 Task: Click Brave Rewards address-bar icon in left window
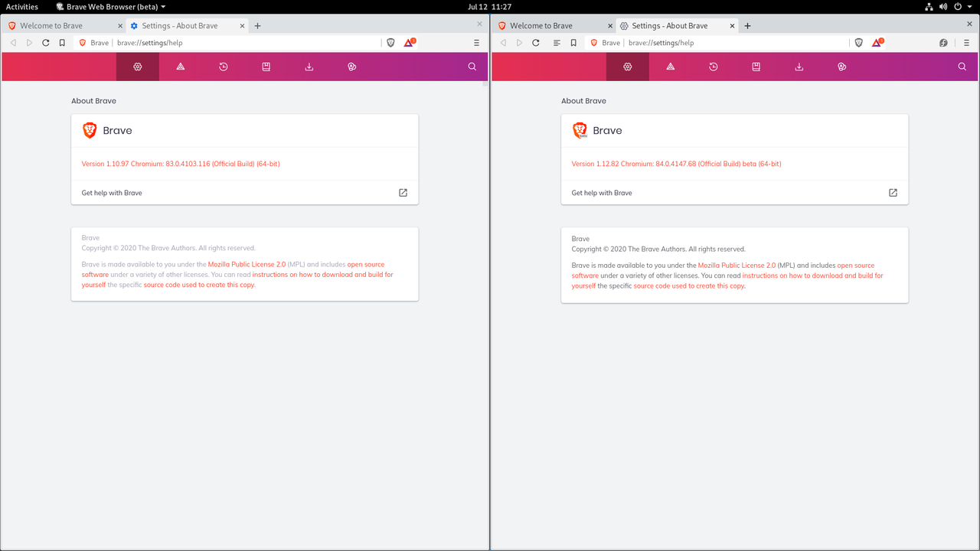coord(410,43)
